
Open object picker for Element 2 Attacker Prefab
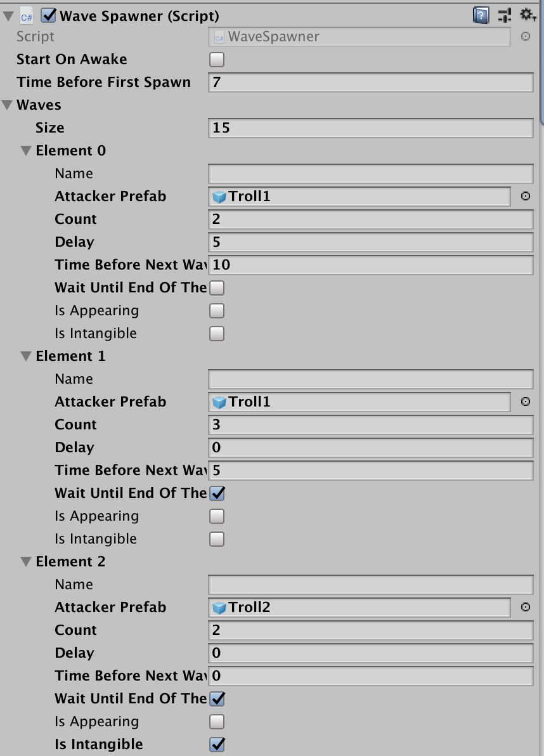[526, 607]
